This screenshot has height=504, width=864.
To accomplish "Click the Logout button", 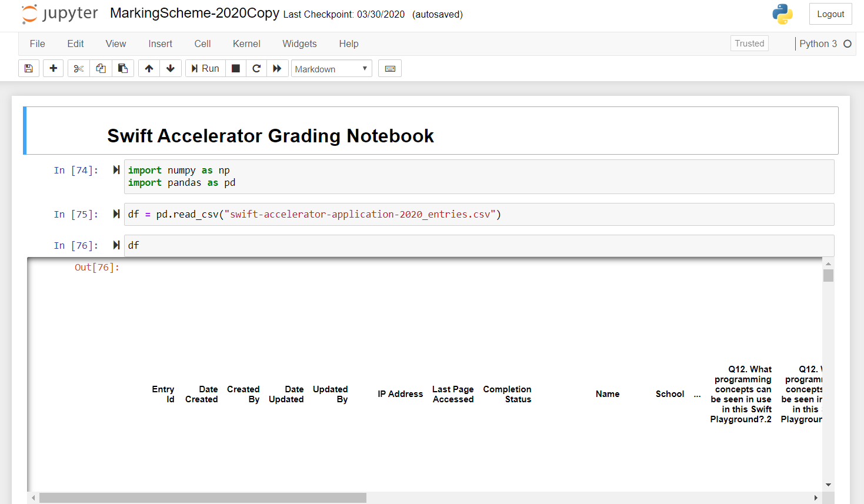I will 830,14.
